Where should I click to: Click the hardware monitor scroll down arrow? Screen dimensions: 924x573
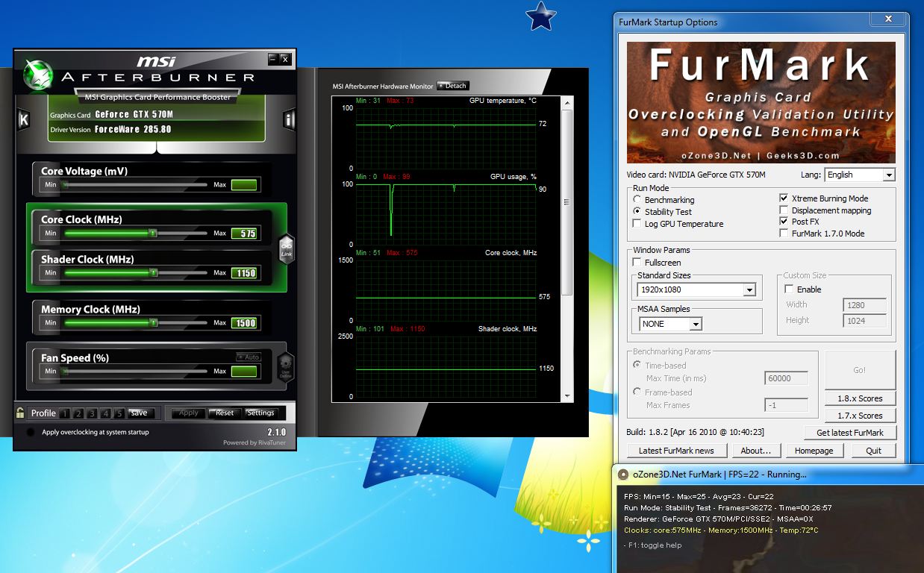click(x=567, y=396)
